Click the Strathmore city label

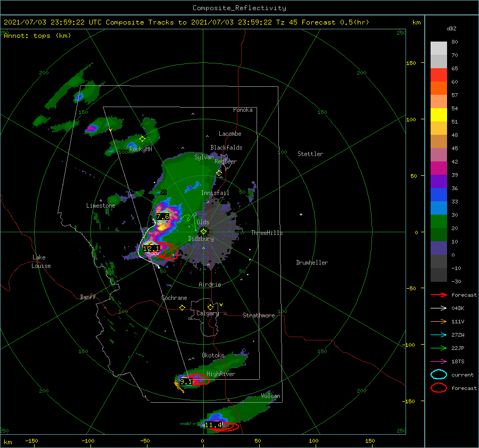(259, 315)
